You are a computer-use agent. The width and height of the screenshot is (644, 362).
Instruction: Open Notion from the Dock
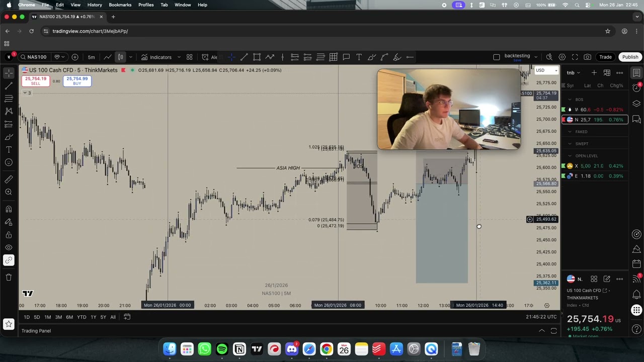pyautogui.click(x=239, y=349)
